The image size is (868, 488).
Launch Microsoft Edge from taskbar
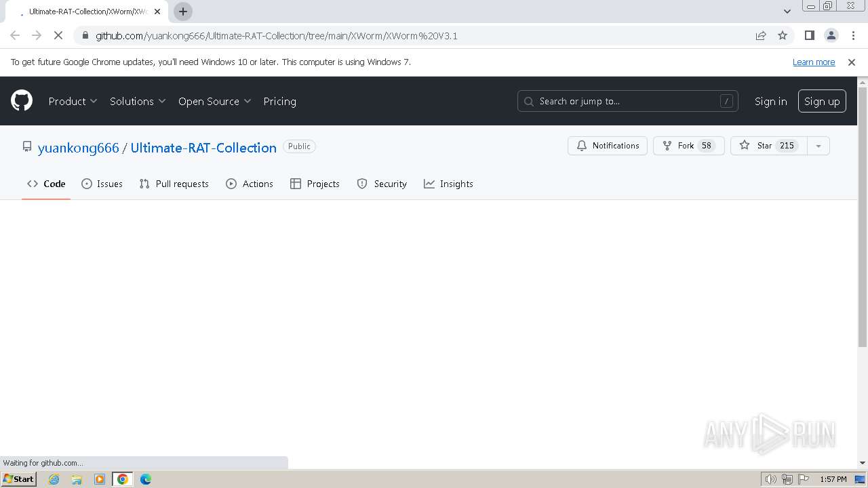[146, 479]
